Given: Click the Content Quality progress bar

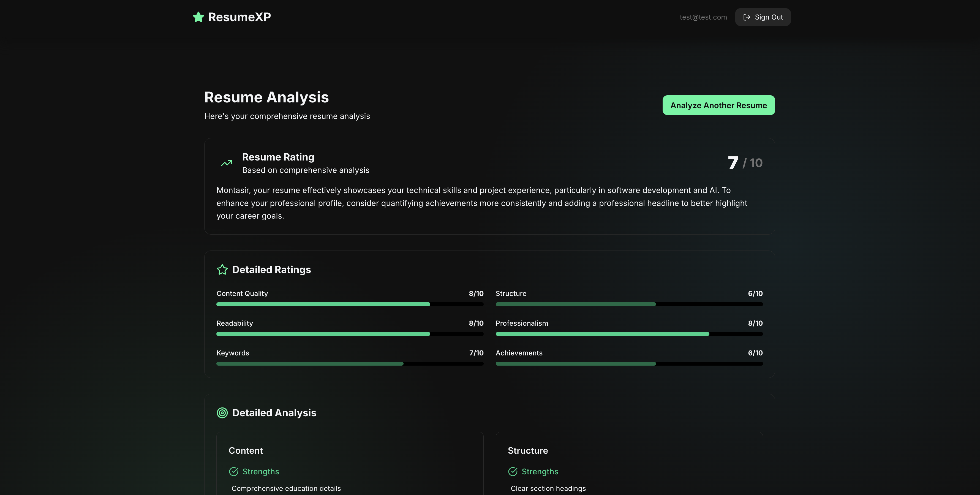Looking at the screenshot, I should pos(350,304).
